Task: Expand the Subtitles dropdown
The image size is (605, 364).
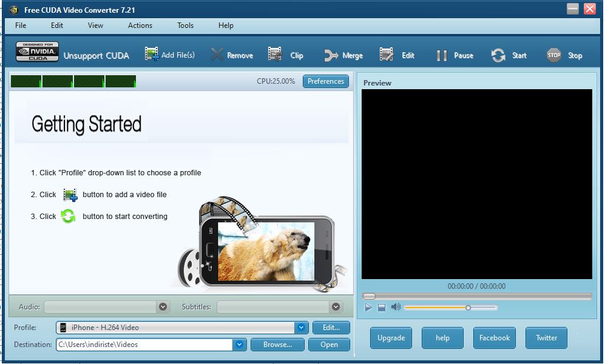Action: (x=336, y=306)
